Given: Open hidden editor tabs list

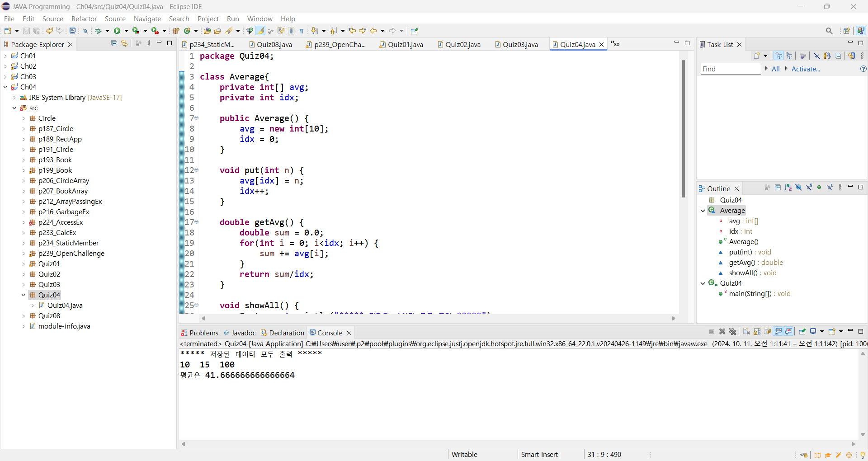Looking at the screenshot, I should point(615,44).
